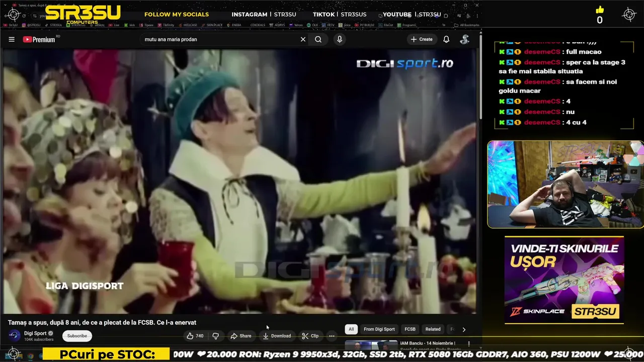Screen dimensions: 644x362
Task: Click chat message 'sa facem si noi goldu macar'
Action: coord(557,86)
